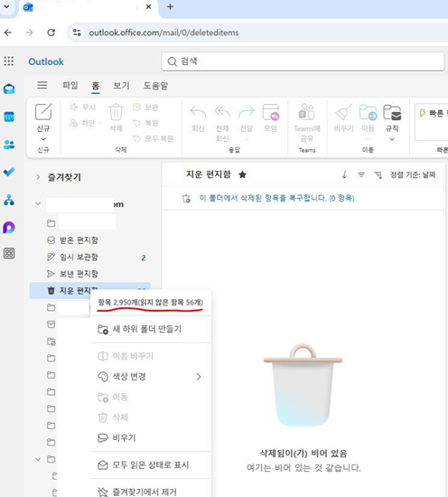Expand the 즐겨찾기 favorites section
The height and width of the screenshot is (497, 448).
[38, 177]
